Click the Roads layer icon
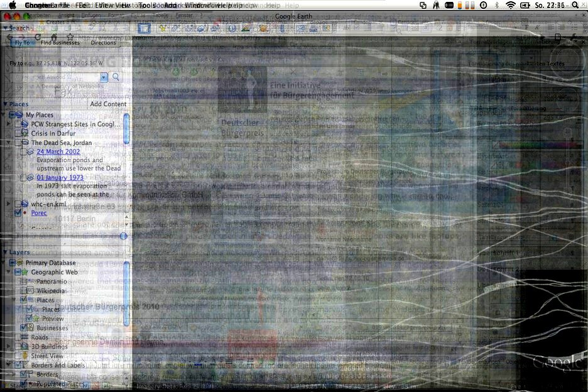The height and width of the screenshot is (392, 588). (x=24, y=337)
